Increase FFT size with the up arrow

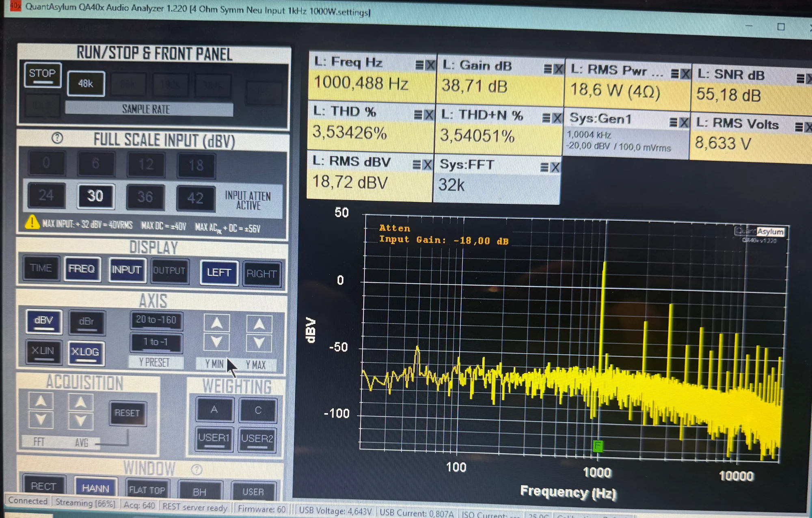41,401
